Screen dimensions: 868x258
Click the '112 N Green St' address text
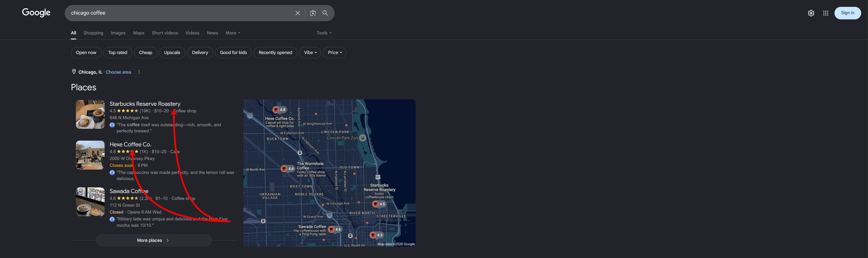pos(125,205)
